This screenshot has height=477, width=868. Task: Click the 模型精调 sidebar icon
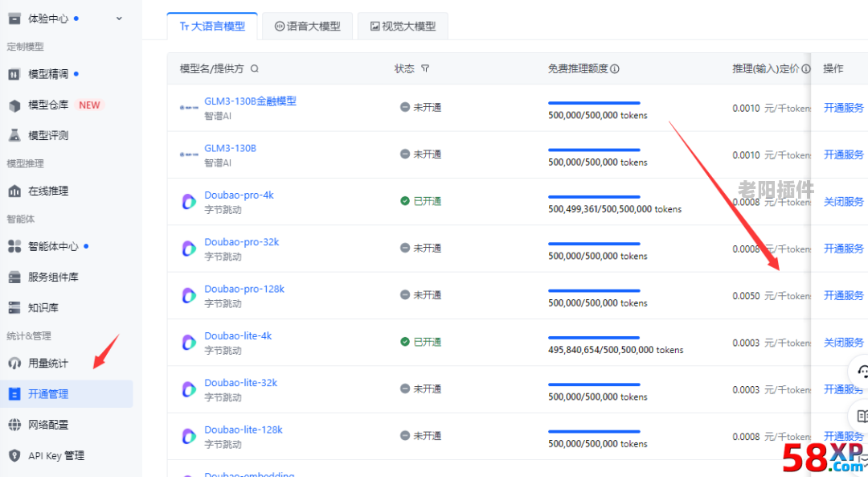pyautogui.click(x=14, y=74)
